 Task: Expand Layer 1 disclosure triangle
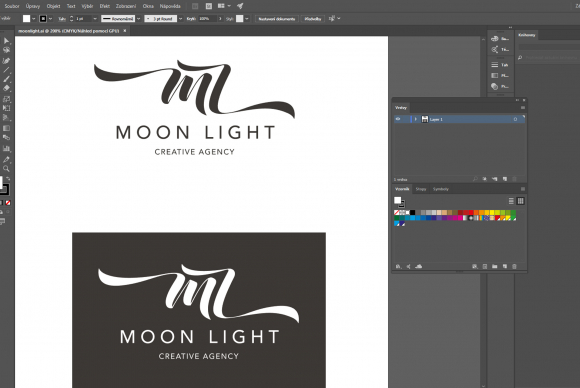416,119
